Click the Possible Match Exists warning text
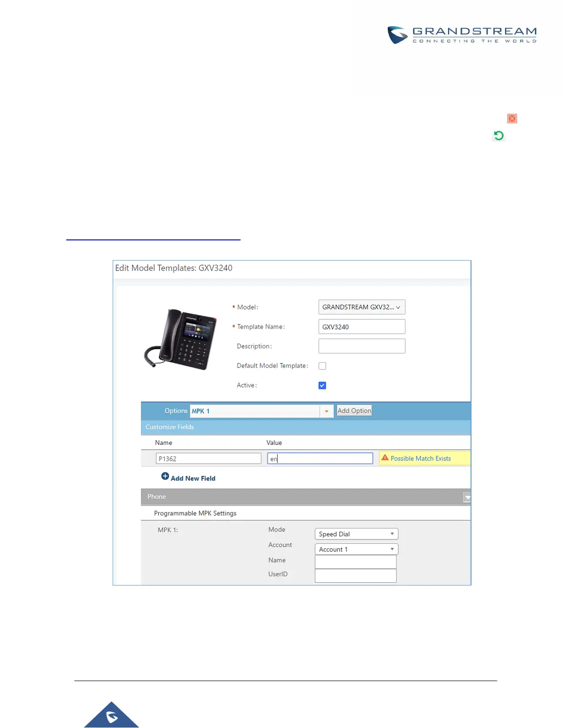563x728 pixels. [420, 459]
